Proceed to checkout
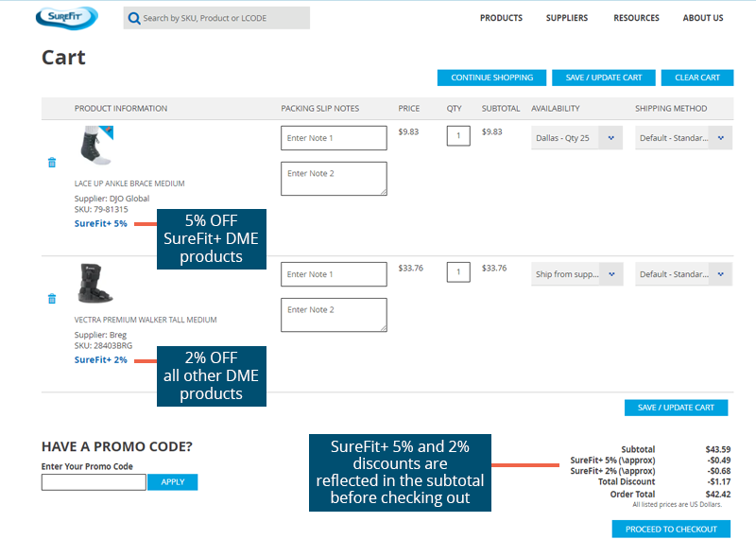This screenshot has height=557, width=756. coord(671,529)
